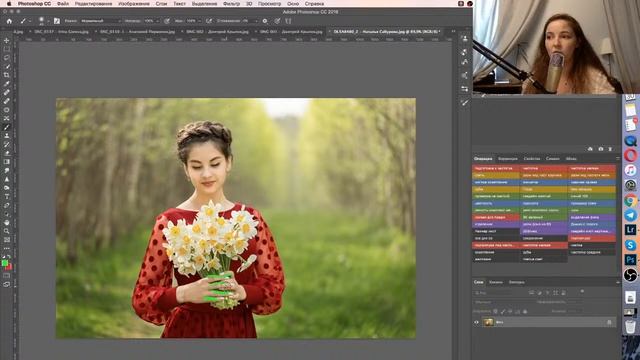Open smoothing options gear icon
640x360 pixels.
tap(265, 21)
